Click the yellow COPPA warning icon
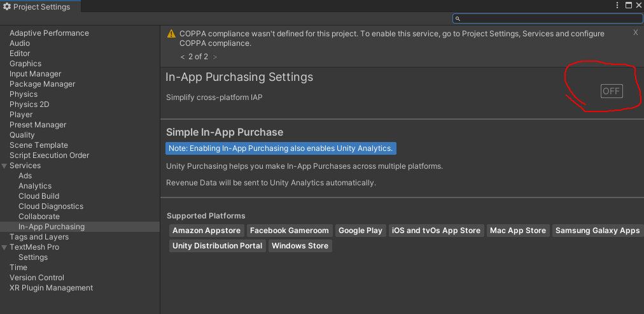The height and width of the screenshot is (314, 644). coord(171,34)
